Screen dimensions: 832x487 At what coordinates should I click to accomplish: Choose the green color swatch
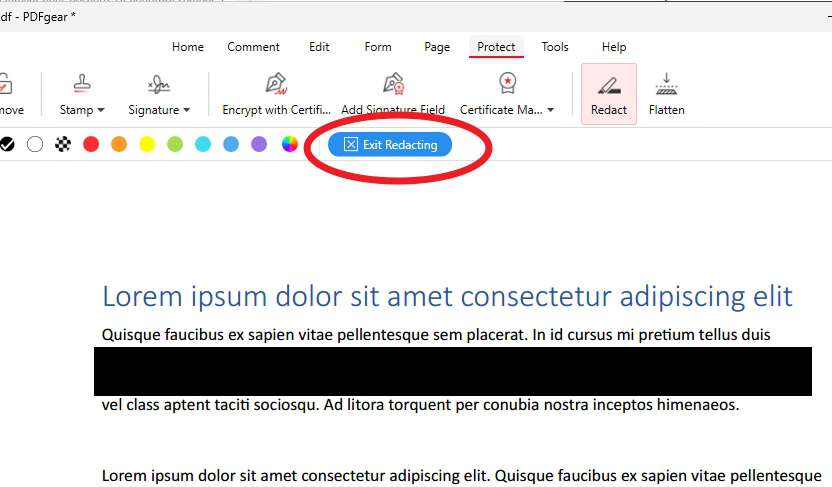click(175, 144)
